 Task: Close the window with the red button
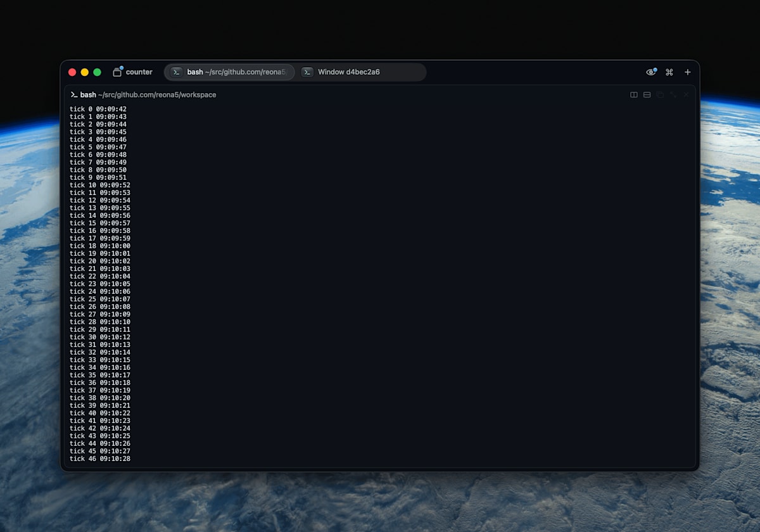[x=72, y=72]
